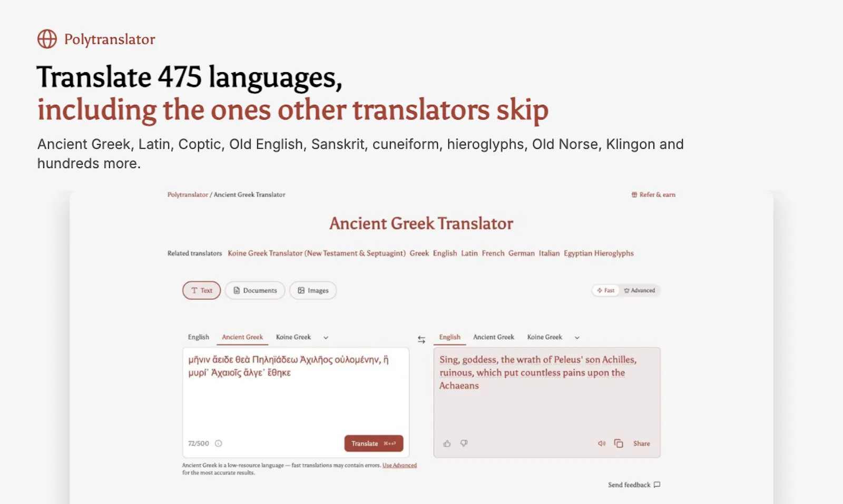Open the Greek related translator link
This screenshot has height=504, width=843.
[x=419, y=253]
